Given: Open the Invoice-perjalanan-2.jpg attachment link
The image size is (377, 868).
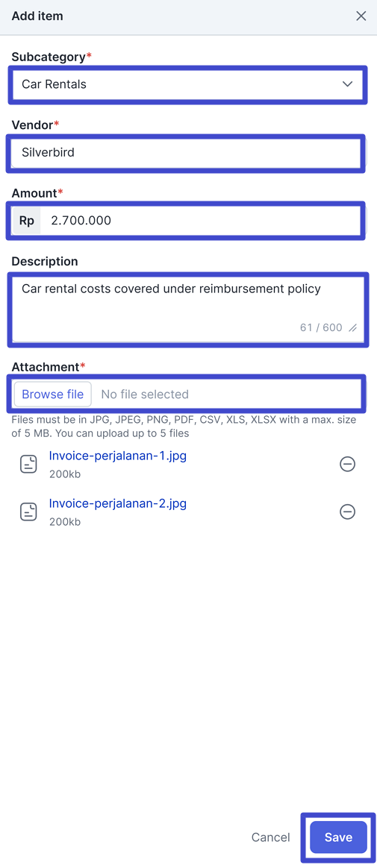Looking at the screenshot, I should tap(117, 504).
